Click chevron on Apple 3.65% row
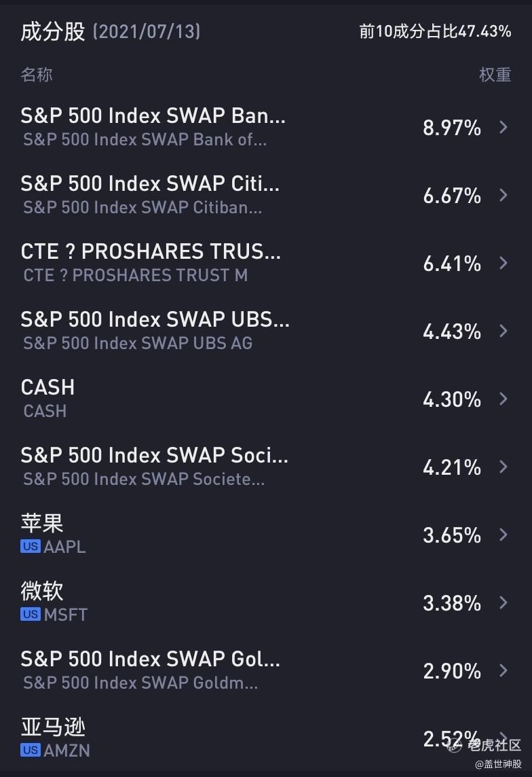The image size is (532, 777). click(x=503, y=535)
